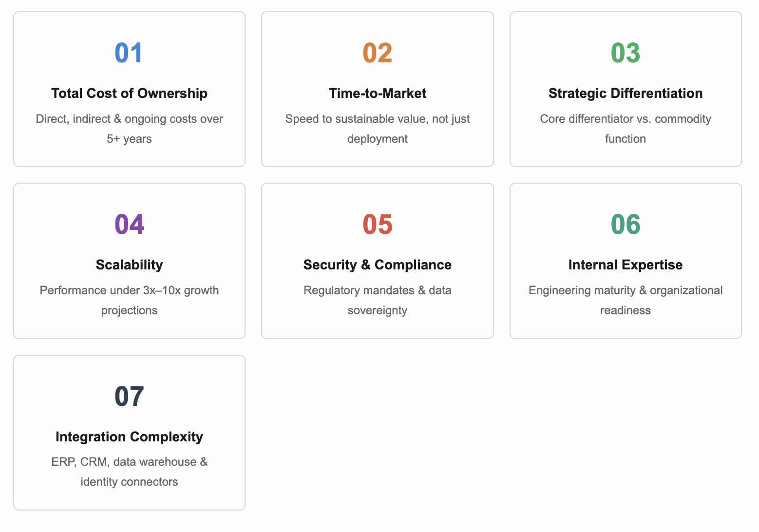Viewport: 759px width, 532px height.
Task: Click the "Regulatory mandates & data sovereignty" text
Action: point(377,300)
